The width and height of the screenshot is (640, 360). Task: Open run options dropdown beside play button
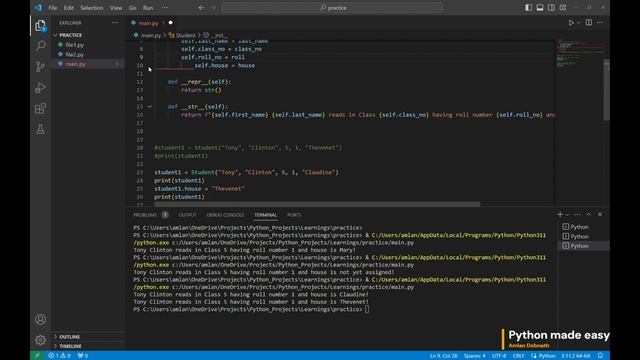pos(578,23)
